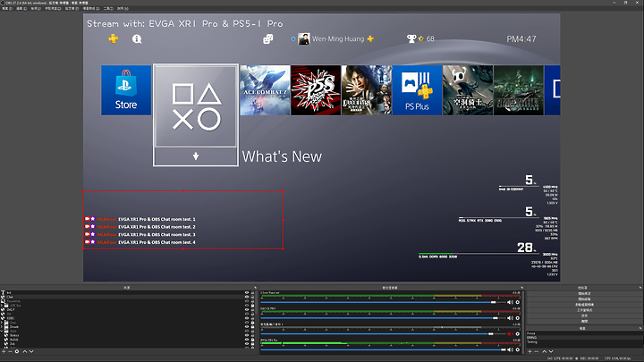Mute the topmost audio mixer channel speaker icon
This screenshot has height=362, width=644.
(510, 302)
